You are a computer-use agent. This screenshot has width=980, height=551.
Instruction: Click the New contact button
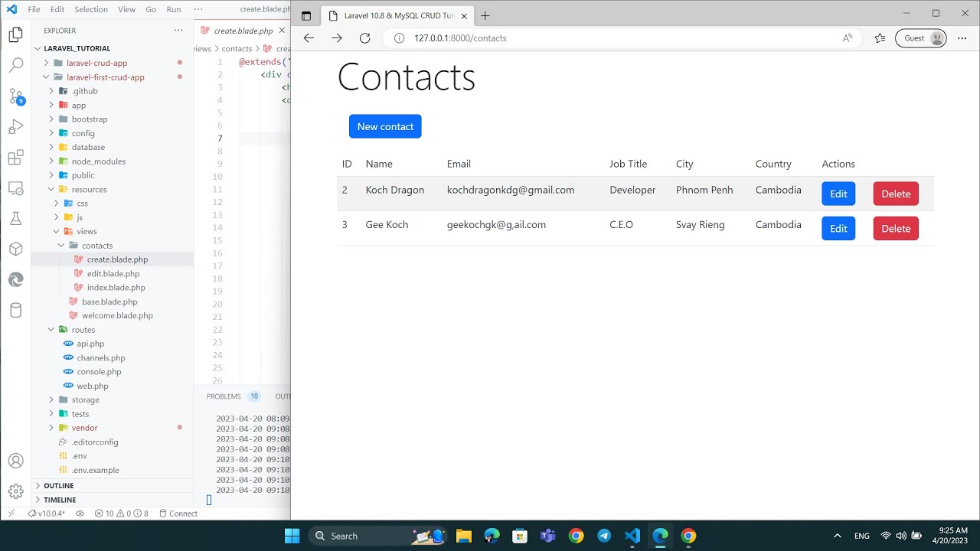385,126
